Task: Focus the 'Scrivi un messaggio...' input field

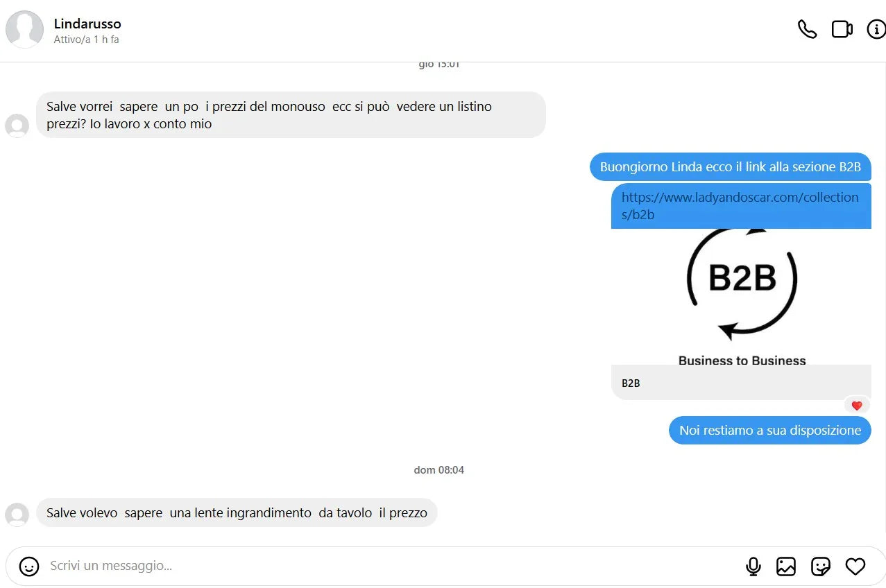Action: click(389, 566)
